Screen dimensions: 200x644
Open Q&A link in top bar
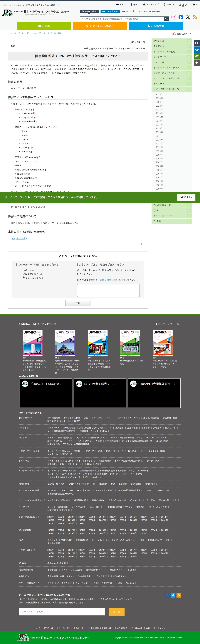coord(134,5)
